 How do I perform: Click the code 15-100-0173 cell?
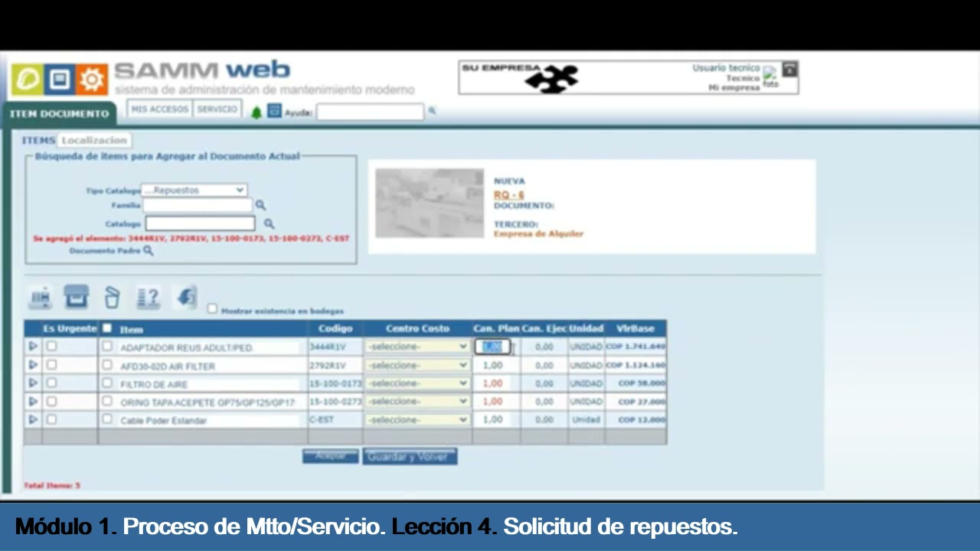(x=335, y=383)
